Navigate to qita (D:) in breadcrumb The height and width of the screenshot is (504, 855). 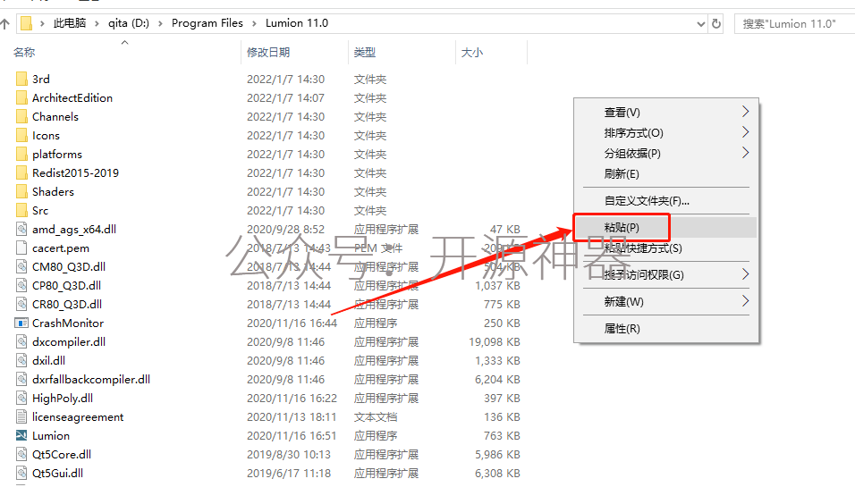point(129,23)
